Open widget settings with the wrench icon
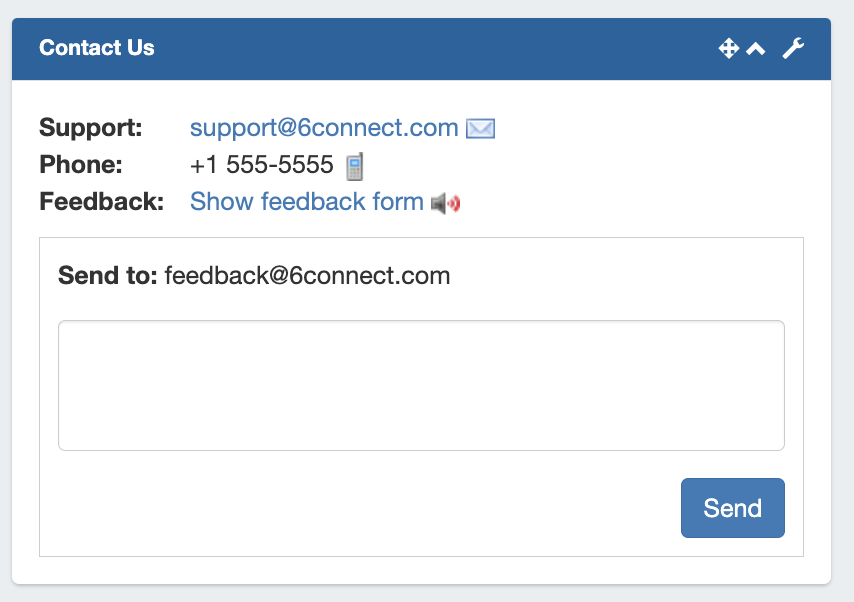 (793, 48)
